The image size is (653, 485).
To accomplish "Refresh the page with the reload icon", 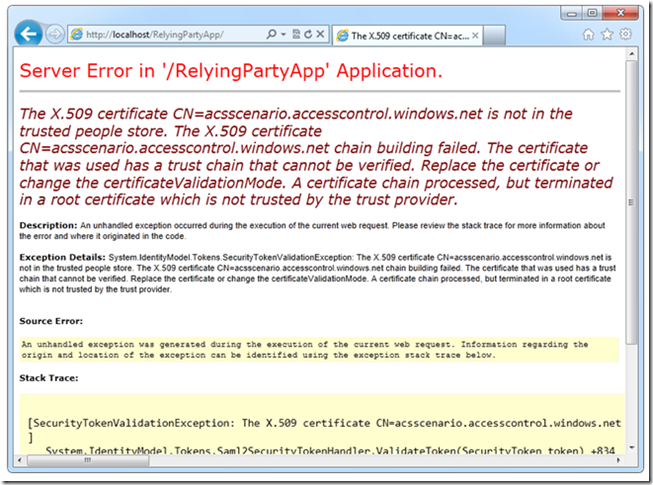I will [x=308, y=34].
